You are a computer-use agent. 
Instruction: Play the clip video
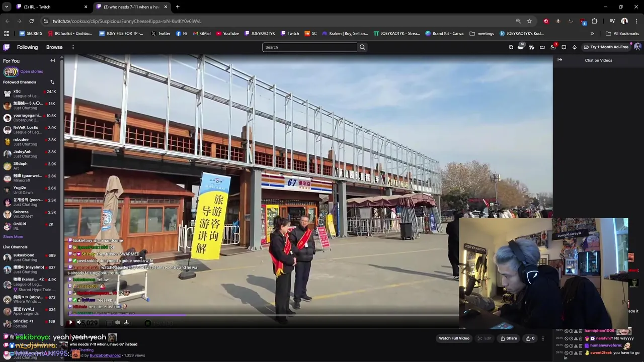click(70, 322)
